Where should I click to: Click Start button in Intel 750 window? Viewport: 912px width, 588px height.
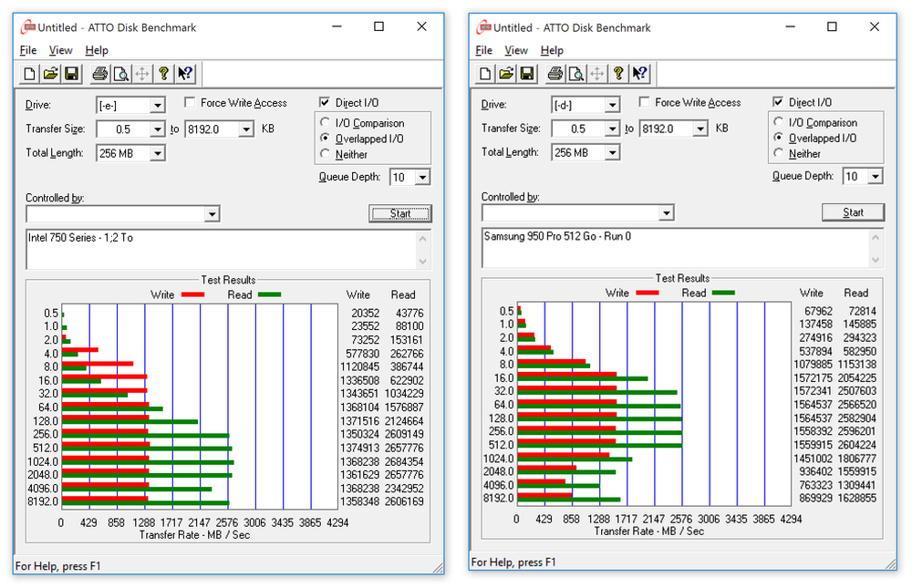pos(400,213)
